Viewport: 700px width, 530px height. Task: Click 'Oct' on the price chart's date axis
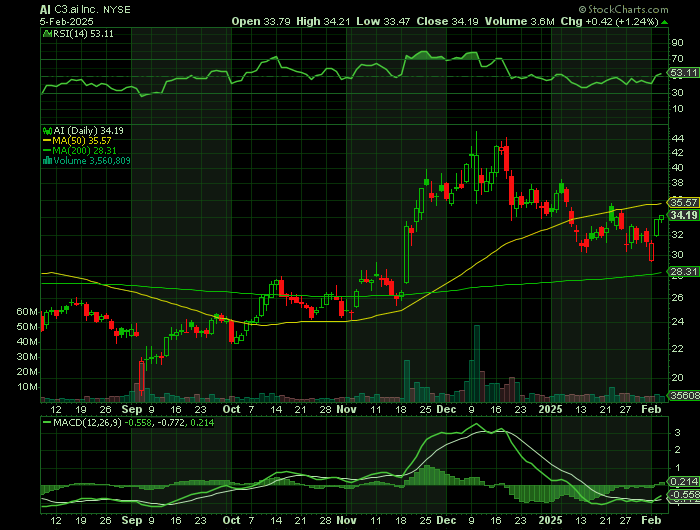[231, 410]
